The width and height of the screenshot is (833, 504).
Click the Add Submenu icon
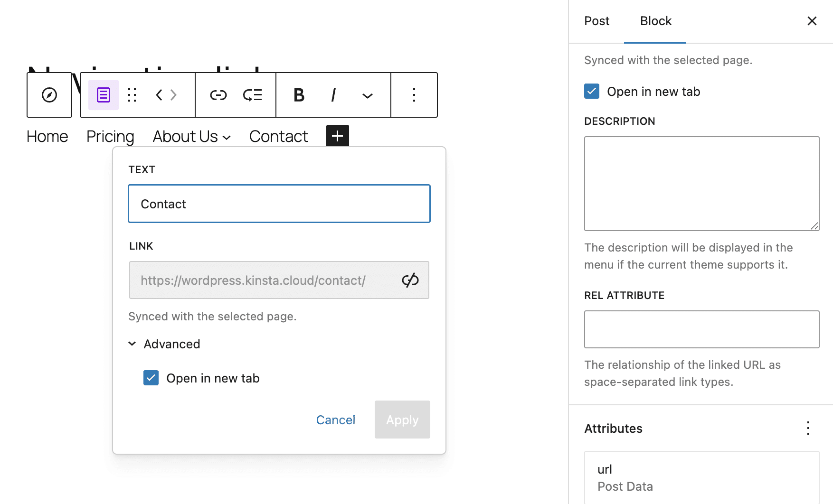pyautogui.click(x=253, y=95)
